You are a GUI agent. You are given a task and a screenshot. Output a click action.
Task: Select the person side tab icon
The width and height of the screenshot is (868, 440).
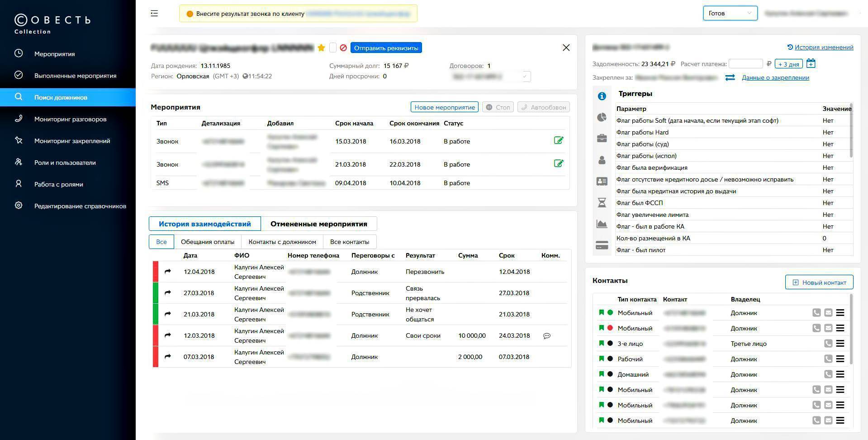pyautogui.click(x=602, y=160)
